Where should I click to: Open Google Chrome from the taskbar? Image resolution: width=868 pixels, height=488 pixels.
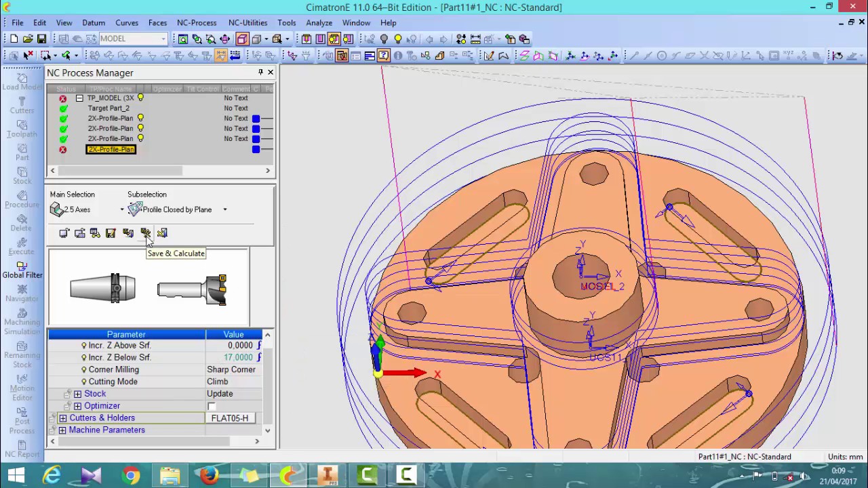click(131, 476)
